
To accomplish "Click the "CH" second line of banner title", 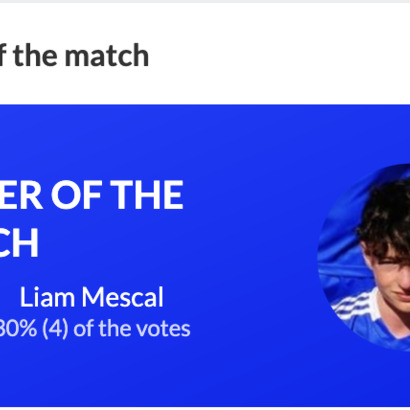I will (x=19, y=243).
